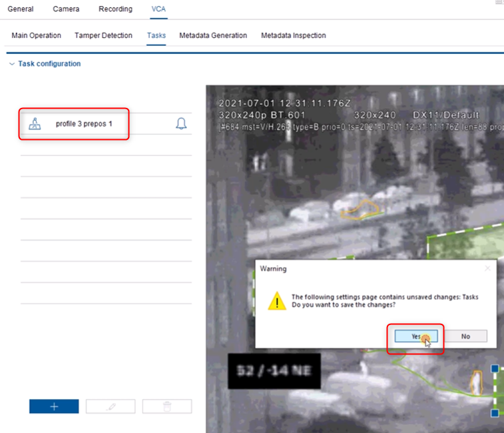
Task: Click the pencil edit task icon
Action: (x=111, y=406)
